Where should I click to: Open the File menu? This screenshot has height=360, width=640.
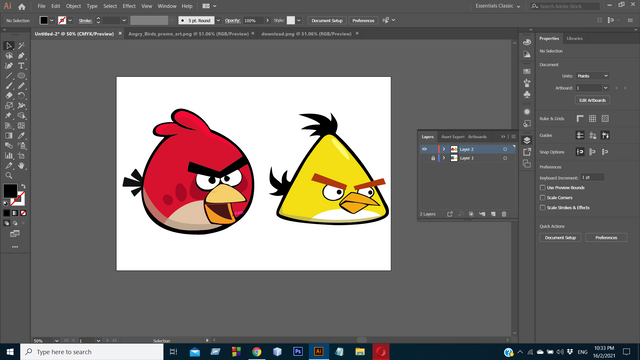tap(42, 6)
